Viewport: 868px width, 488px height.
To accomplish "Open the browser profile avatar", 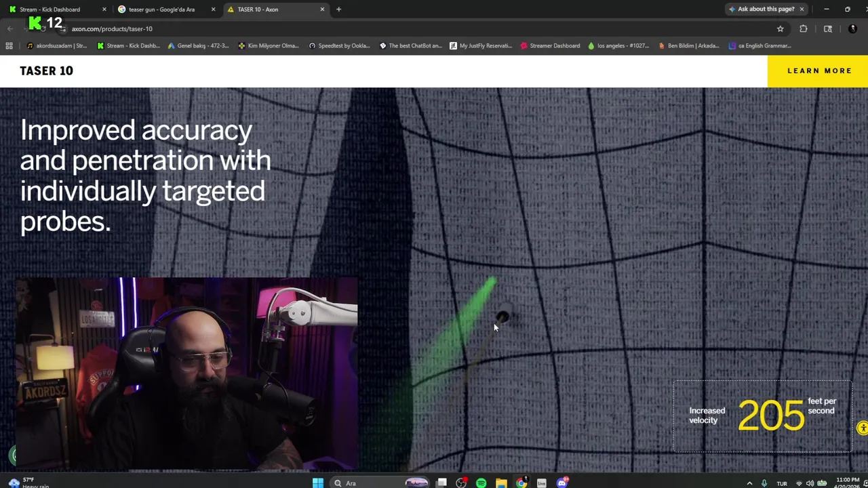I will click(x=852, y=28).
